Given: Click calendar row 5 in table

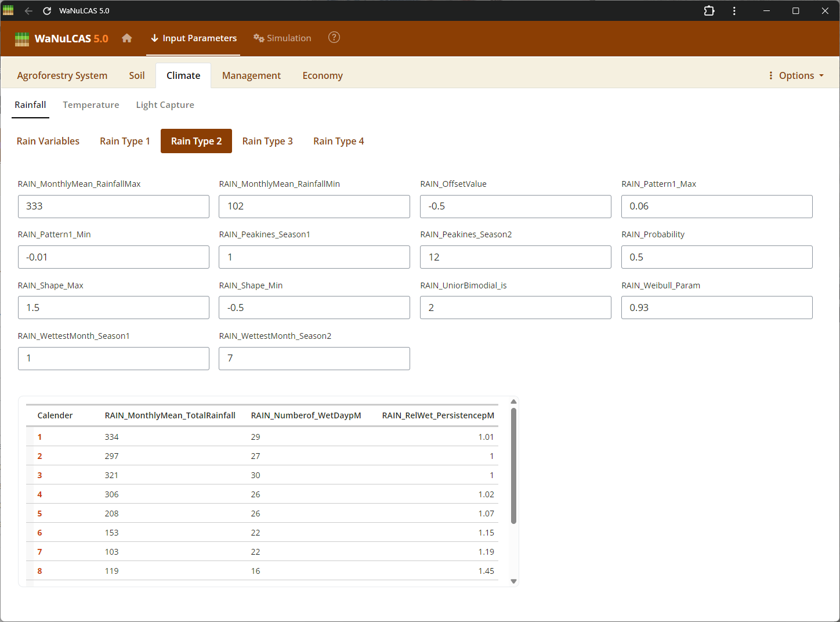Looking at the screenshot, I should coord(40,513).
